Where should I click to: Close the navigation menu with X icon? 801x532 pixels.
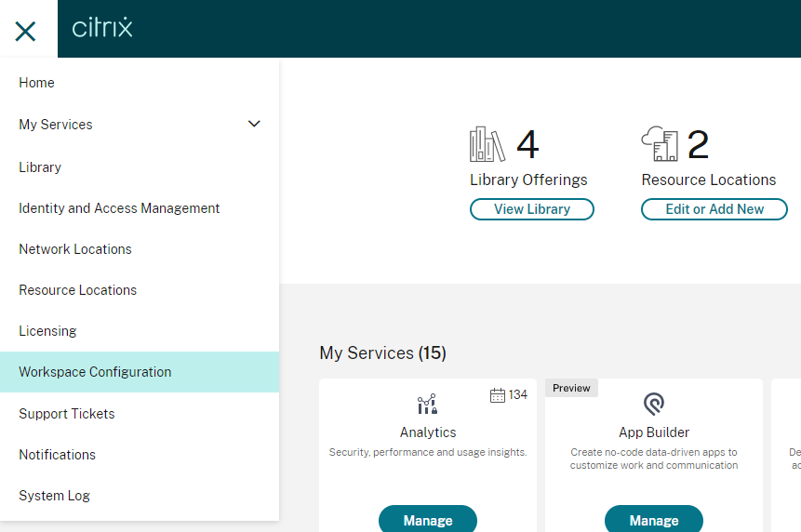tap(26, 31)
